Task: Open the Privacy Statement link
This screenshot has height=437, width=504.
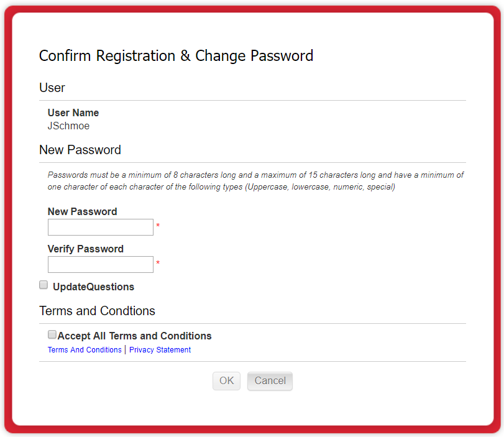Action: click(160, 350)
